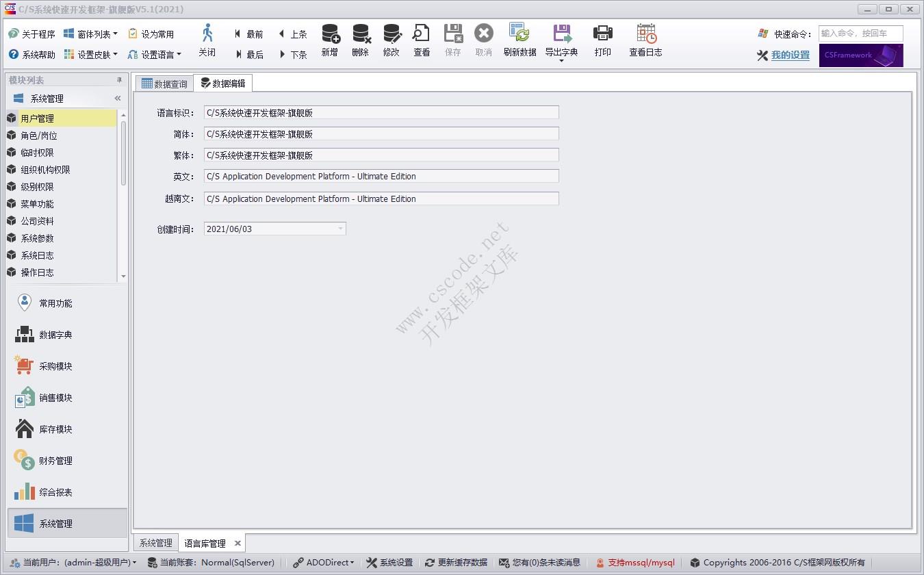Open 查看日志 calendar log icon
The width and height of the screenshot is (924, 575).
coord(645,34)
